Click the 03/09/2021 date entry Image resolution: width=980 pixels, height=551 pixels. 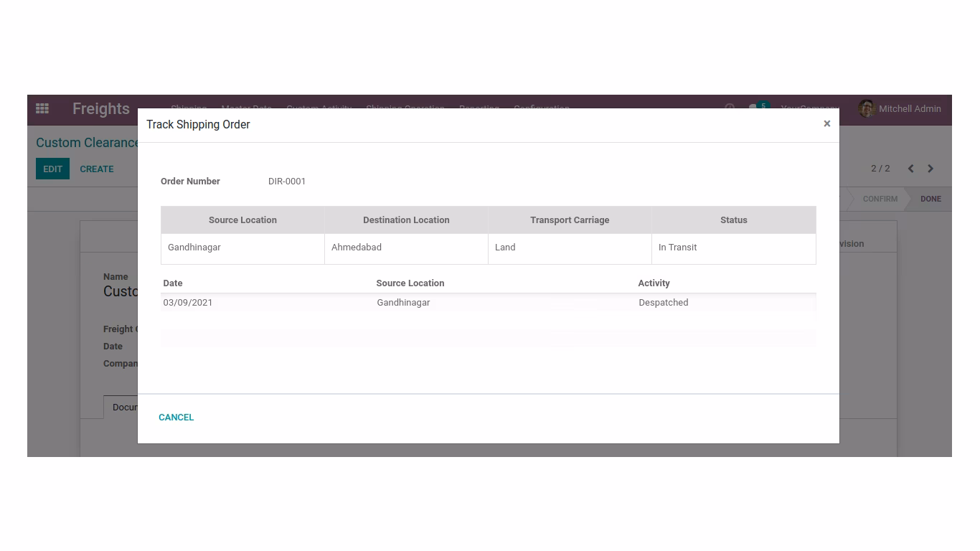pyautogui.click(x=188, y=303)
